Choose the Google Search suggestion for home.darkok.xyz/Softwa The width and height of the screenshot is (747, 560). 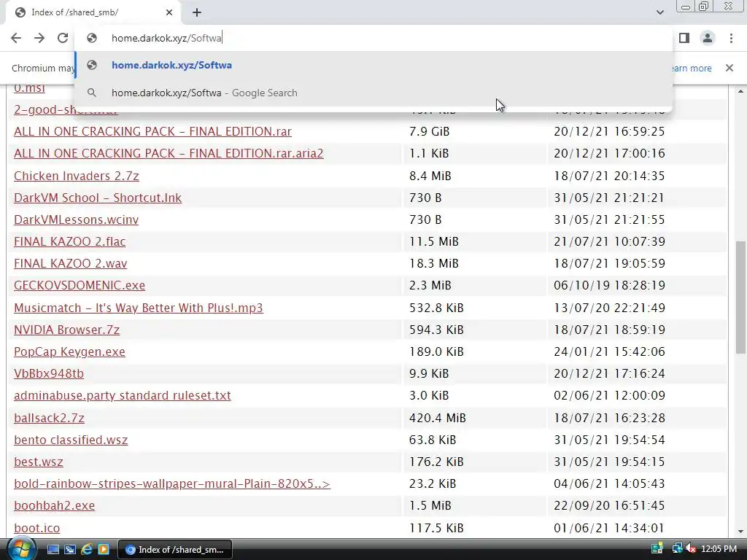373,93
